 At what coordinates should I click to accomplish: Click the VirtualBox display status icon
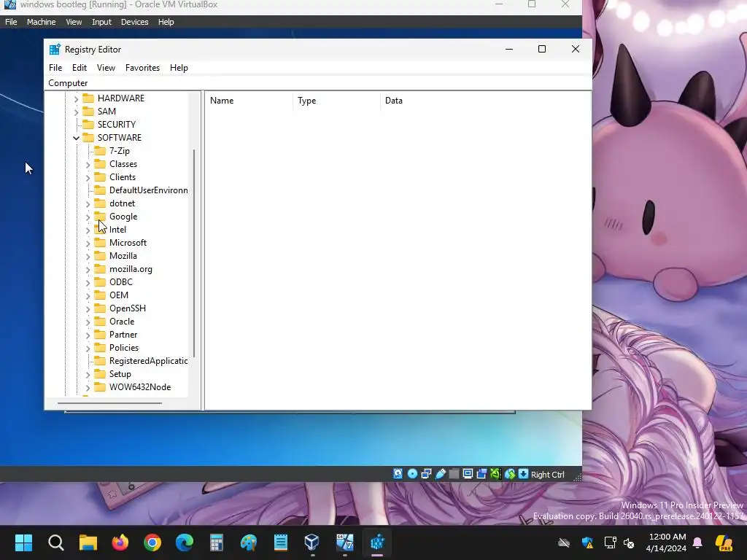[468, 474]
